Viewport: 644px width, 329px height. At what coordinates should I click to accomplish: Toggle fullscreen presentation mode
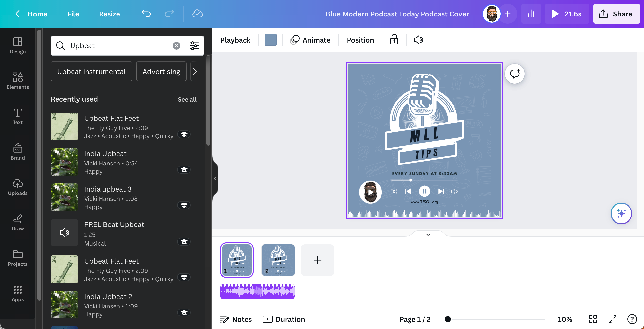pyautogui.click(x=612, y=319)
